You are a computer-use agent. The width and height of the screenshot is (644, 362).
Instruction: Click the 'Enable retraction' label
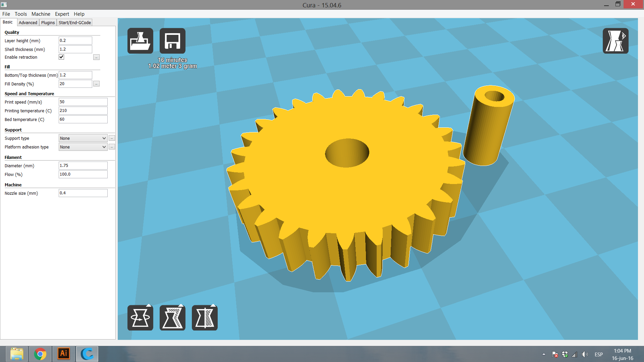21,57
